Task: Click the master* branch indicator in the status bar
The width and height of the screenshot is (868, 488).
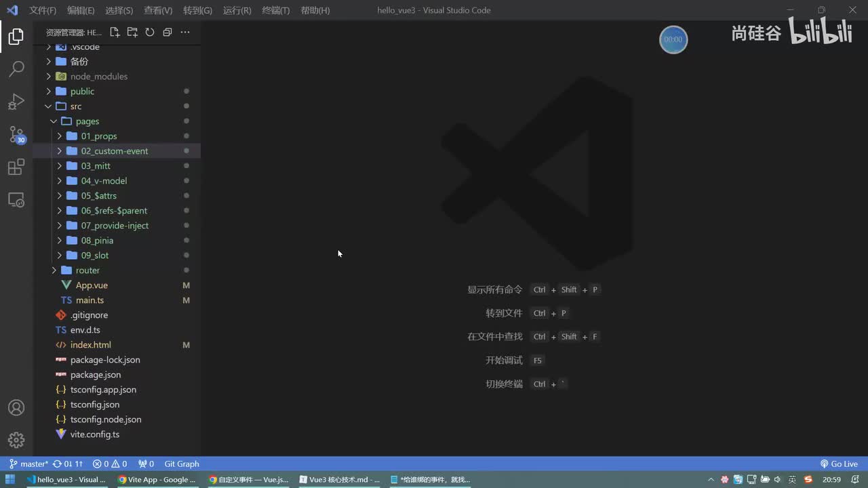Action: click(28, 464)
